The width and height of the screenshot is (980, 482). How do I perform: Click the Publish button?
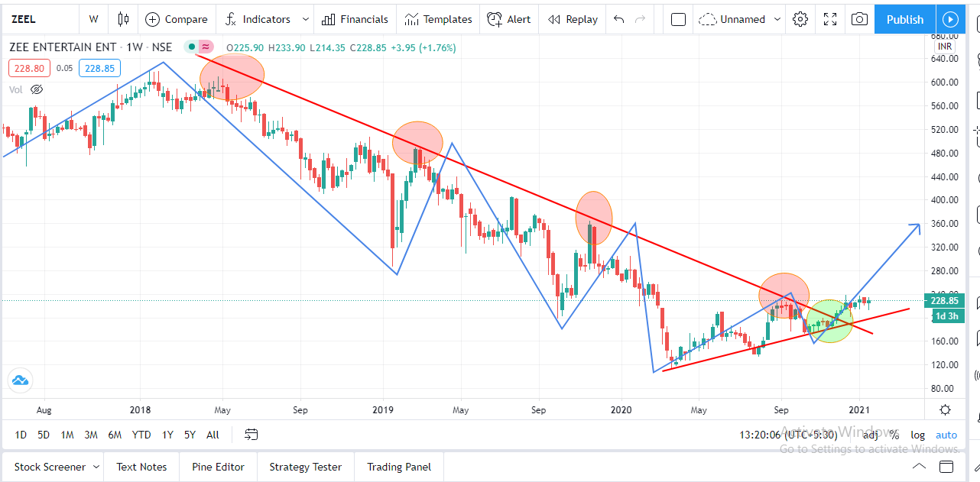(904, 19)
